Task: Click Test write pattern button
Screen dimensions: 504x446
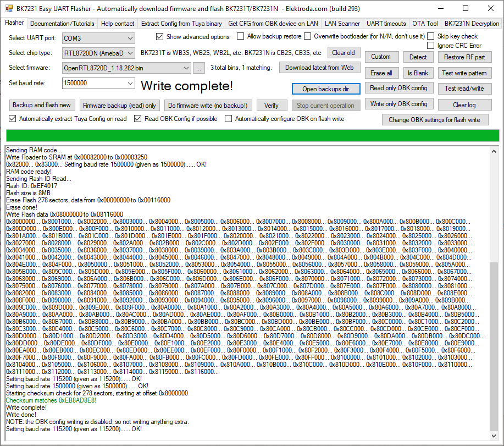Action: [464, 73]
